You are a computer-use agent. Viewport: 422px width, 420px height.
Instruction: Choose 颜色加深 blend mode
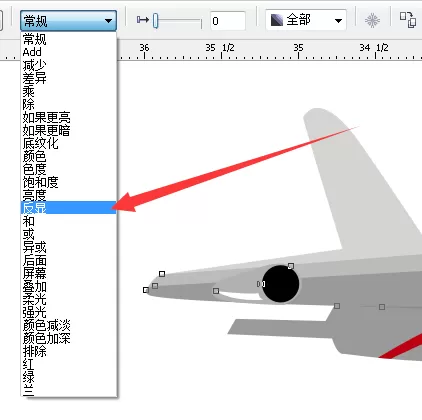69,338
